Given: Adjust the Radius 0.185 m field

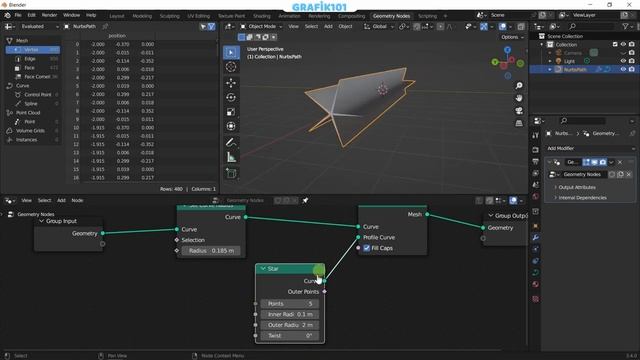Looking at the screenshot, I should (211, 251).
